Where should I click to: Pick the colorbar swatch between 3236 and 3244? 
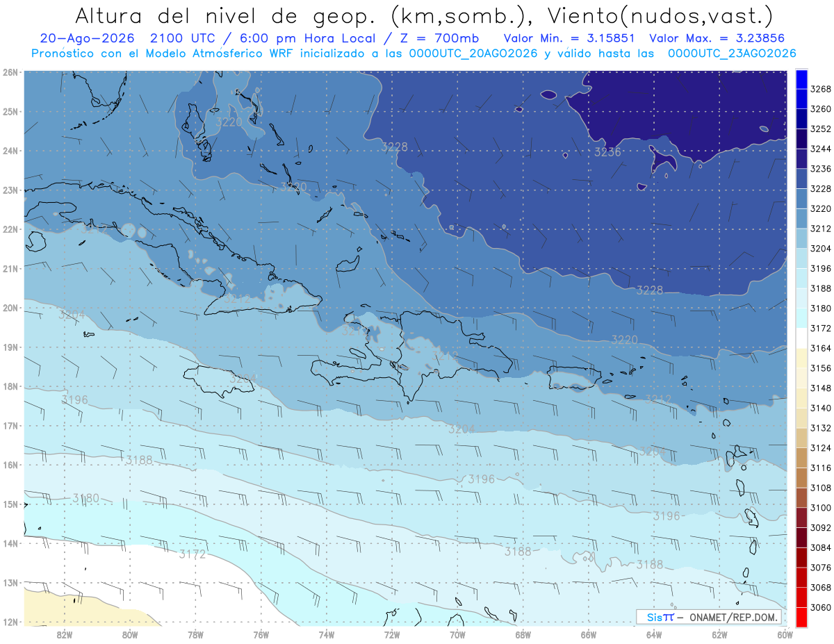[x=801, y=159]
